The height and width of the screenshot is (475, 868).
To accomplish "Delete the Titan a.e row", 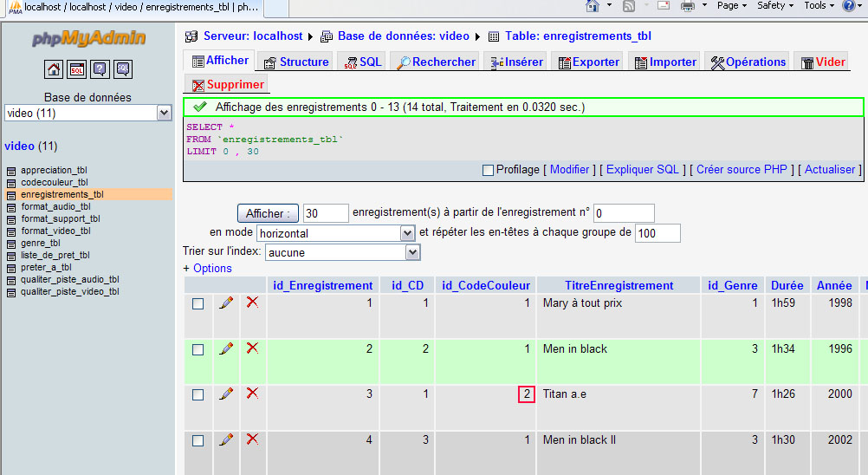I will pos(252,394).
